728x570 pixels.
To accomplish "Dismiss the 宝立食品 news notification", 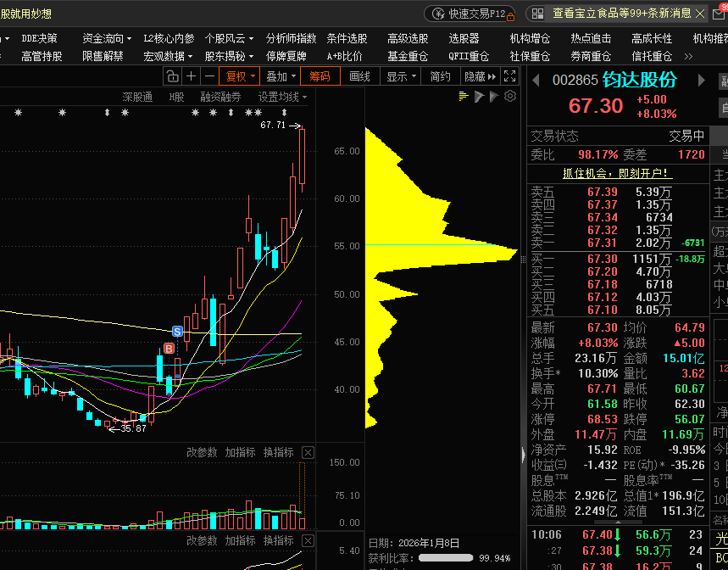I will (700, 14).
